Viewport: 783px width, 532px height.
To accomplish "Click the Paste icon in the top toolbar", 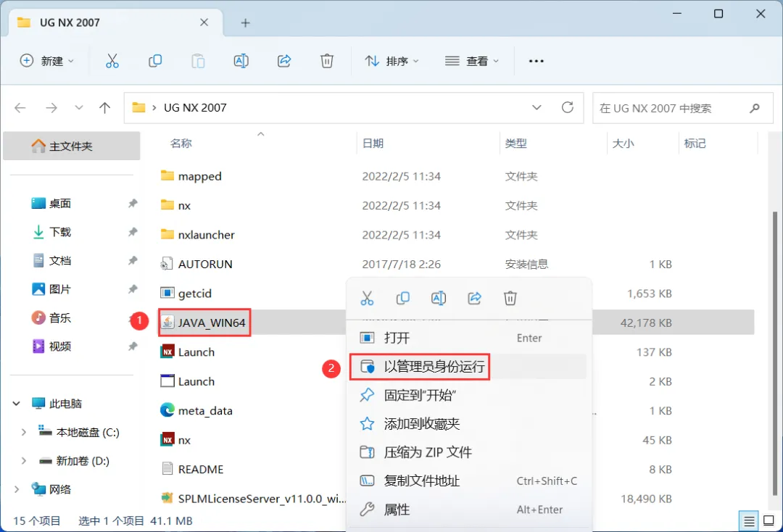I will [198, 61].
